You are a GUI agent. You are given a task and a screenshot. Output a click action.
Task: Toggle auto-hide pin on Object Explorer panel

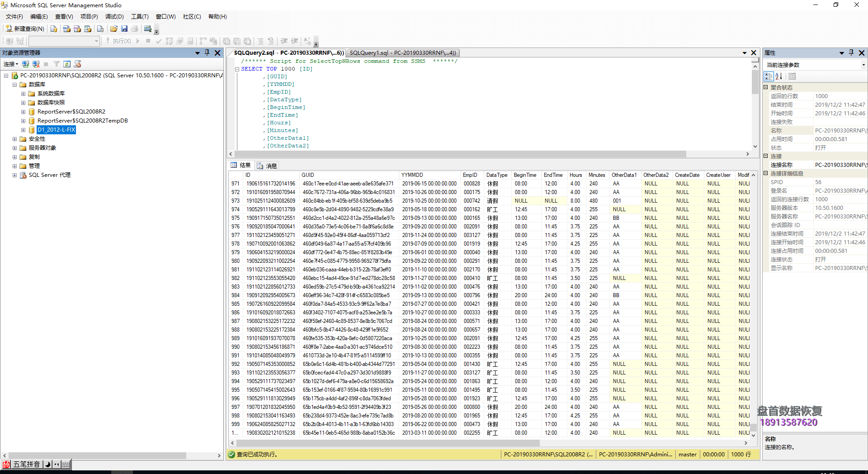coord(207,53)
